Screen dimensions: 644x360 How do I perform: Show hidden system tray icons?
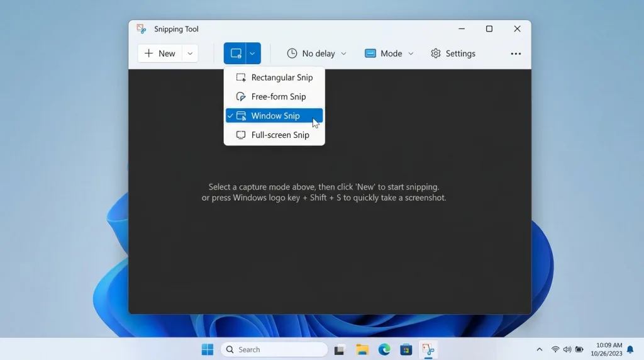[539, 350]
